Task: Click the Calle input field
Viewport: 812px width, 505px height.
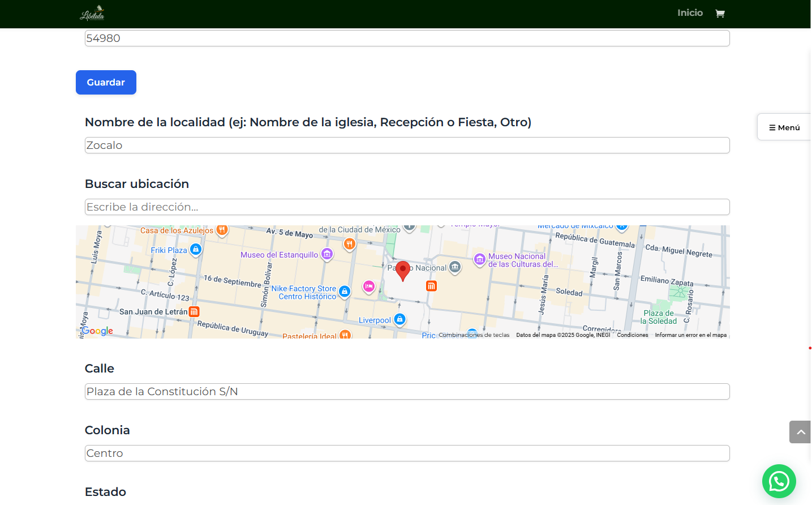Action: 407,392
